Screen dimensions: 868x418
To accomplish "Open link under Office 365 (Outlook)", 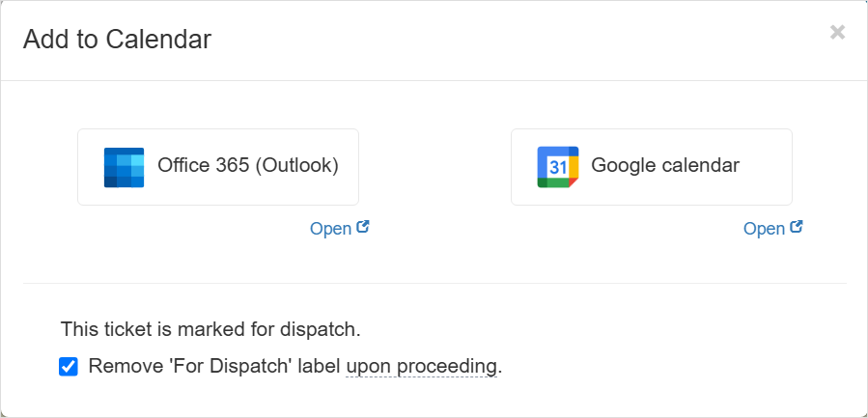I will click(330, 229).
